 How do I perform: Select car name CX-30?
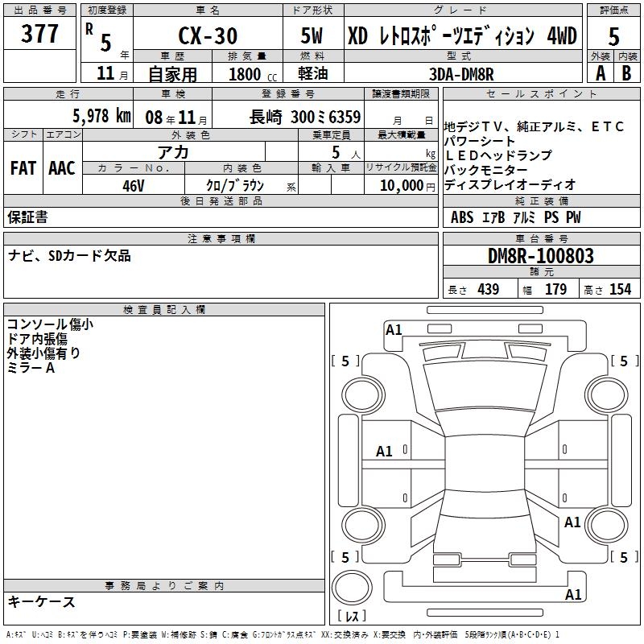point(208,35)
